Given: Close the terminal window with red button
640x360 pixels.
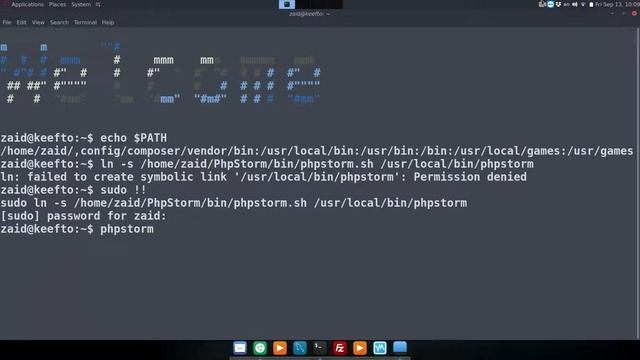Looking at the screenshot, I should 634,13.
